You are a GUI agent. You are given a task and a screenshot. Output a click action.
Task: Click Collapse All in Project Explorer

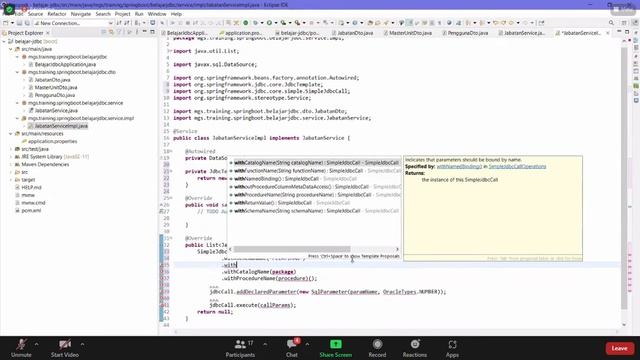coord(104,32)
